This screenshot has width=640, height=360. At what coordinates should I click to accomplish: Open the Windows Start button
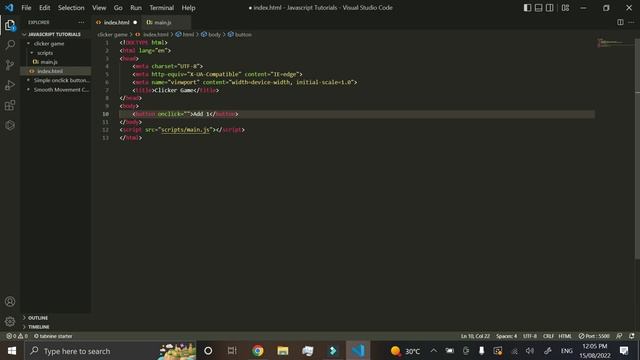coord(12,351)
